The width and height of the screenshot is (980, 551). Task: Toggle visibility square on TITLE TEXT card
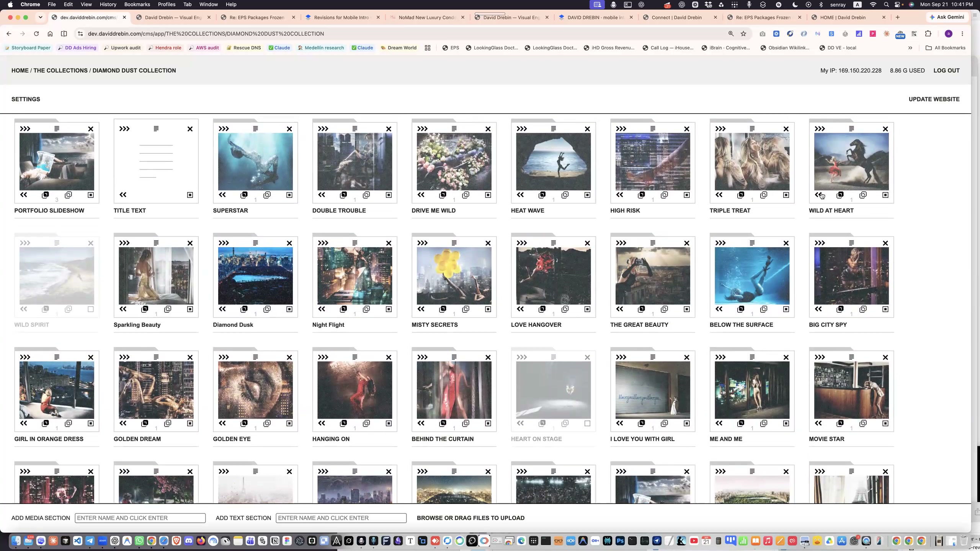[x=190, y=195]
